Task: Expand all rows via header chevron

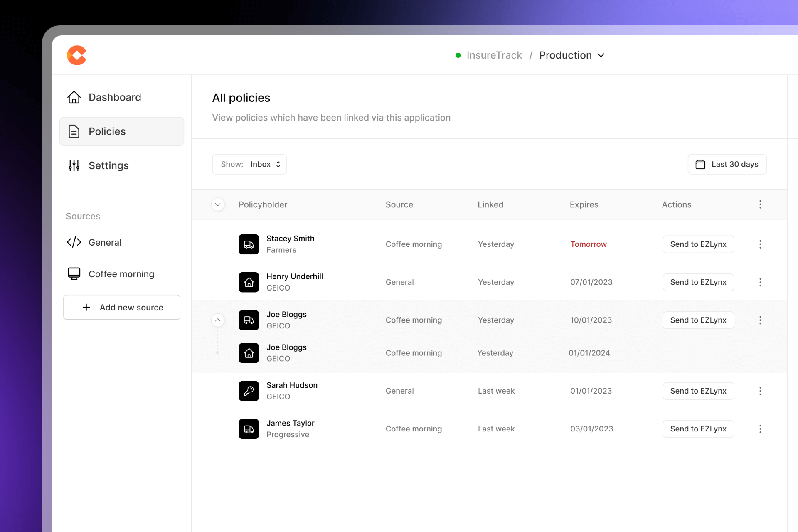Action: coord(218,204)
